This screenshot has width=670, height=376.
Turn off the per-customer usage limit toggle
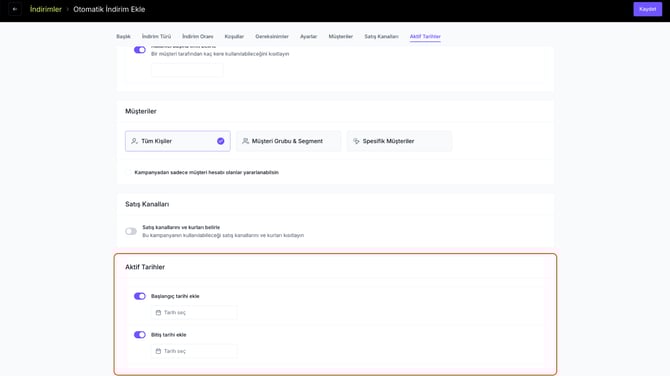140,50
